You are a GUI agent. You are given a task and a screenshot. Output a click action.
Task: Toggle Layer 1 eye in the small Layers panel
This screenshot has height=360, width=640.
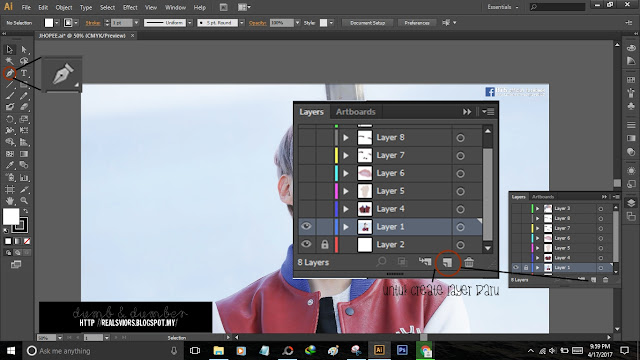click(x=516, y=268)
